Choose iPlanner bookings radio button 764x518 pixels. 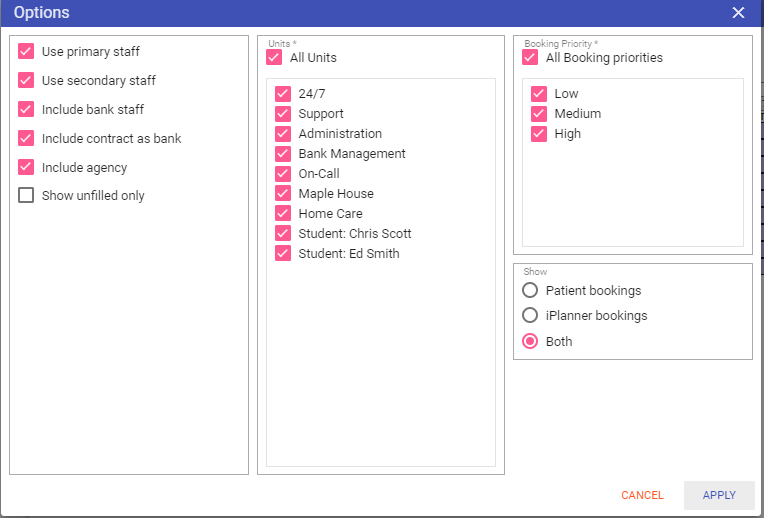pyautogui.click(x=530, y=316)
